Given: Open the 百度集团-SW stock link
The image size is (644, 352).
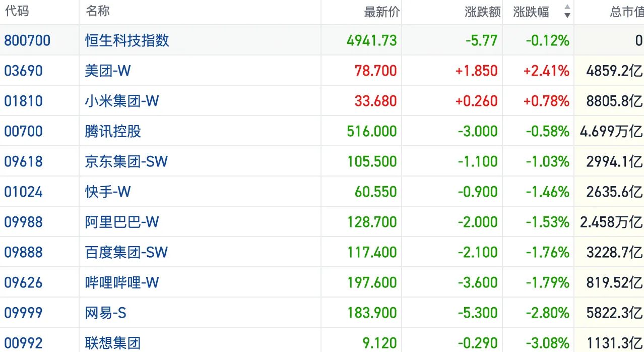Looking at the screenshot, I should tap(126, 252).
